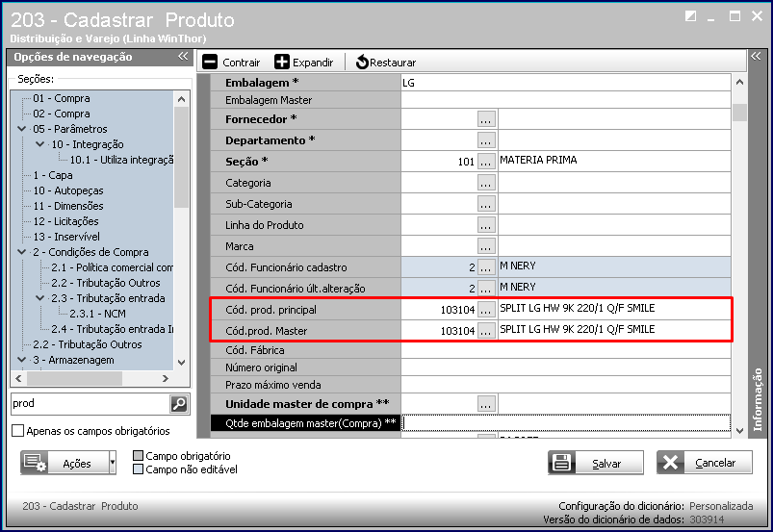
Task: Click the Cód. Fábrica input field
Action: click(566, 350)
